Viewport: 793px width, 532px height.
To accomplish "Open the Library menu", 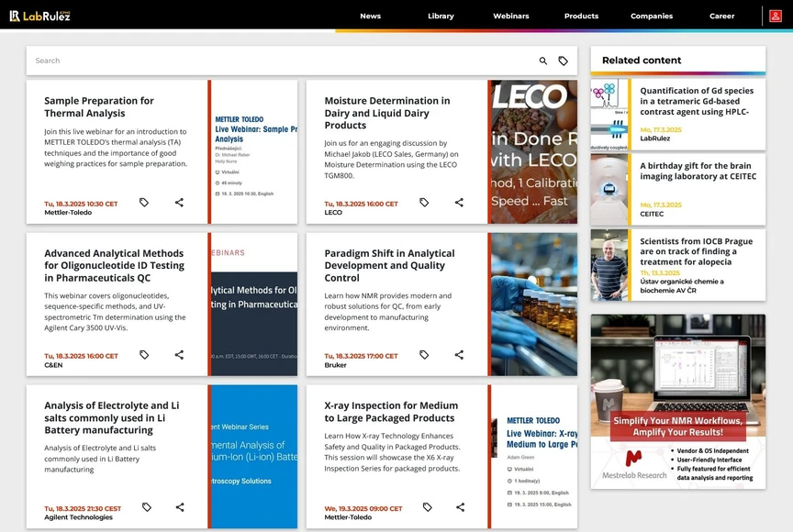I will pyautogui.click(x=441, y=17).
